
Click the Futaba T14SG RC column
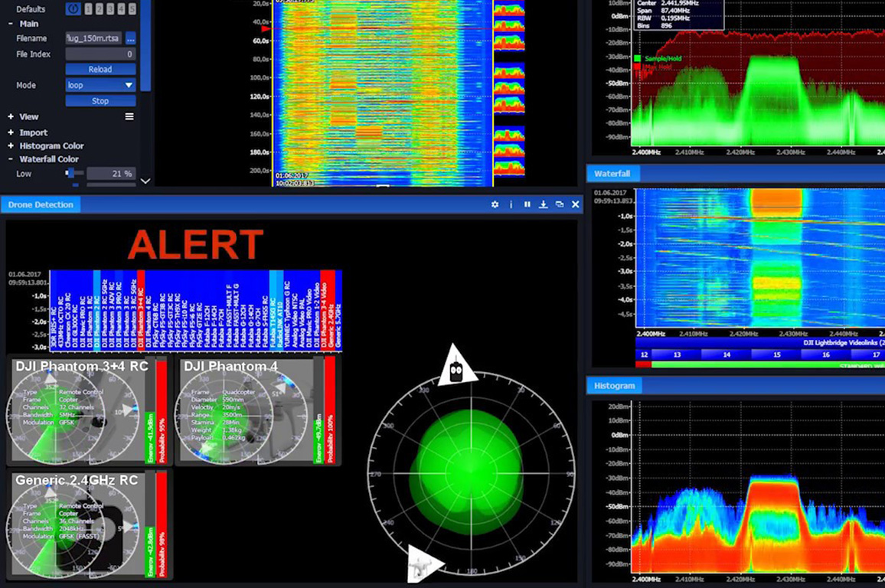coord(273,310)
